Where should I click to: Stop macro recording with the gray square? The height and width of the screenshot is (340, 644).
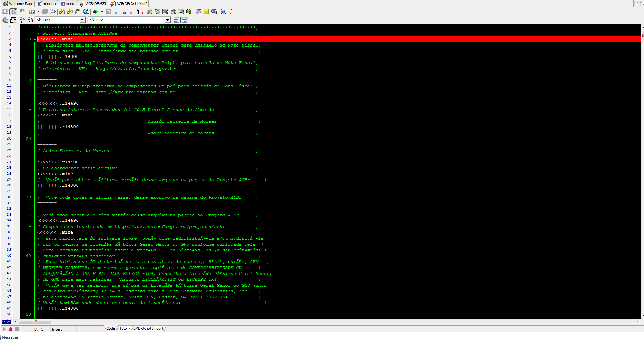coord(17,329)
